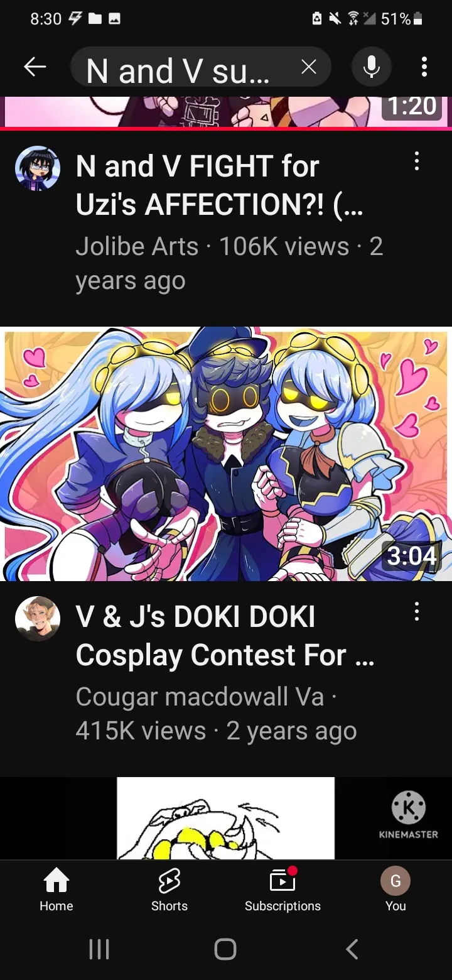
Task: Start voice search with microphone icon
Action: [371, 67]
